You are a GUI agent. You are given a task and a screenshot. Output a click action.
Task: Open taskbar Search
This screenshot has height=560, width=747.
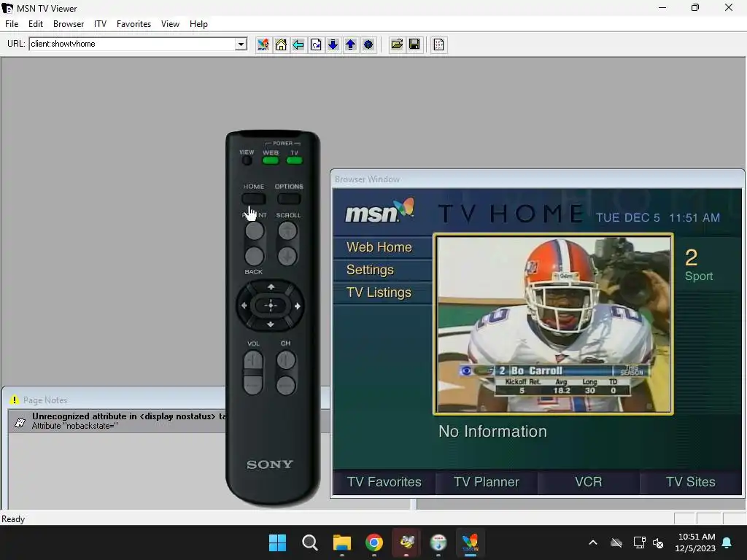point(309,542)
